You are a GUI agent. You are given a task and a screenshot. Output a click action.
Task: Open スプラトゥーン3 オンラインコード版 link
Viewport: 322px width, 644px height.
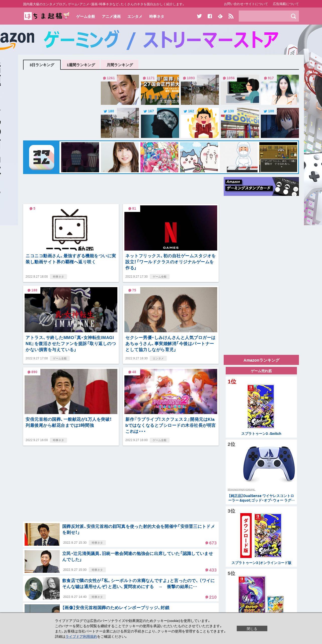click(261, 563)
